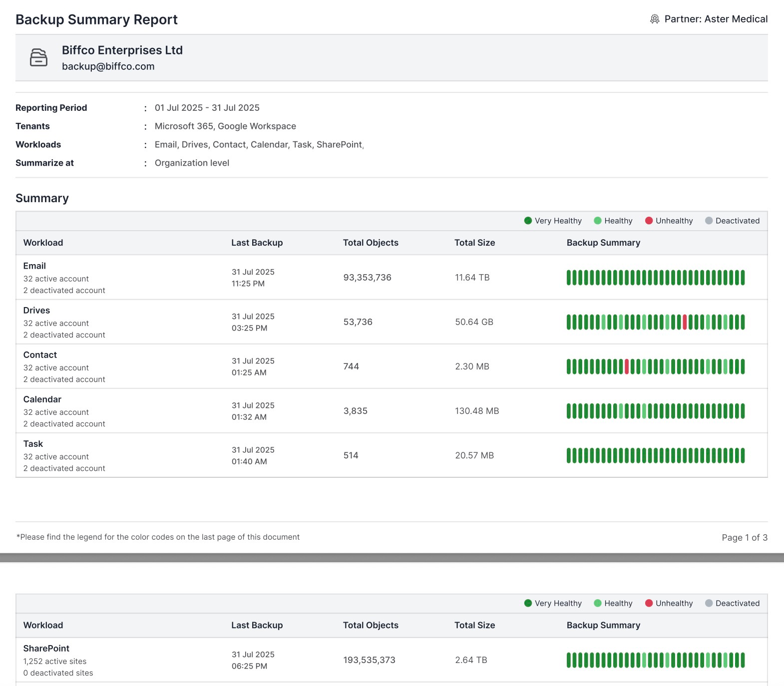Click the Deactivated gray dot in SharePoint table legend
The width and height of the screenshot is (784, 686).
[709, 603]
